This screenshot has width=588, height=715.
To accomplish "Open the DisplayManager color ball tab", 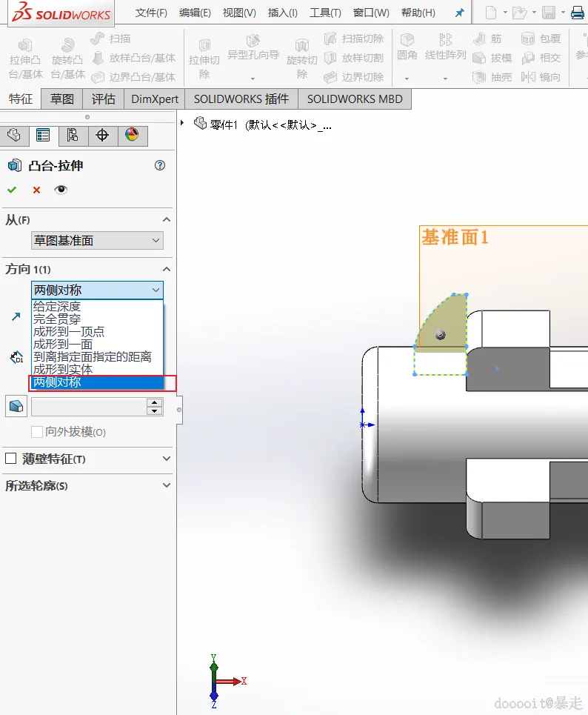I will coord(132,136).
